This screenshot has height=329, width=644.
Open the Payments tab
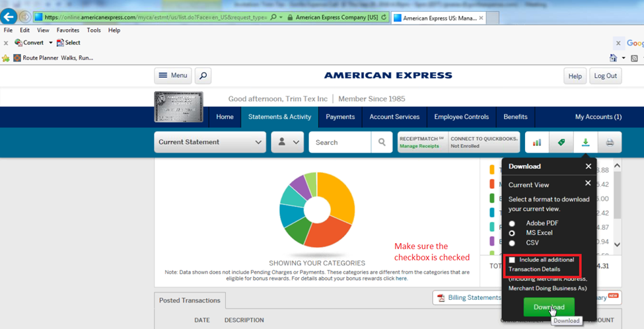coord(340,117)
